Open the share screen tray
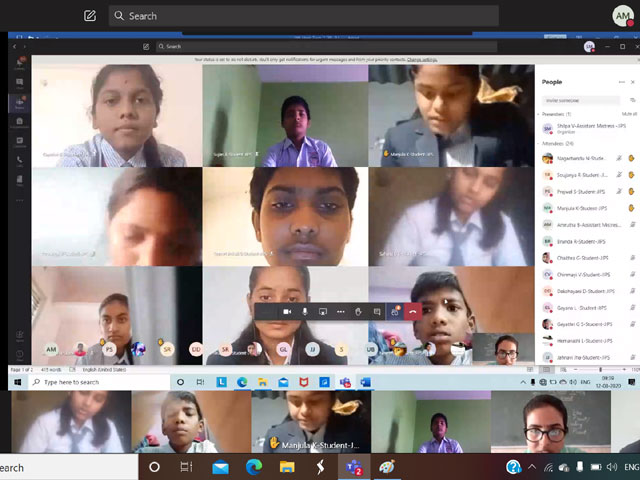The width and height of the screenshot is (640, 480). 323,312
